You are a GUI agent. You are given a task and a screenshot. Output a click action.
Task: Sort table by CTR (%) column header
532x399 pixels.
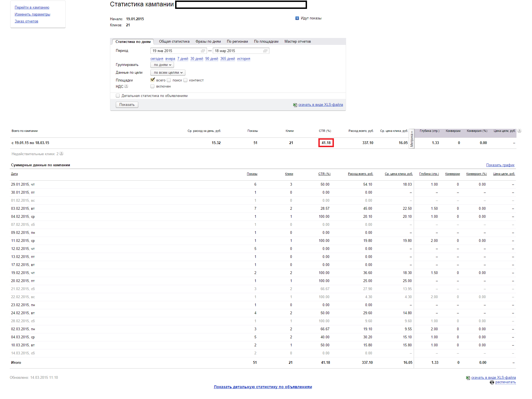click(x=324, y=174)
